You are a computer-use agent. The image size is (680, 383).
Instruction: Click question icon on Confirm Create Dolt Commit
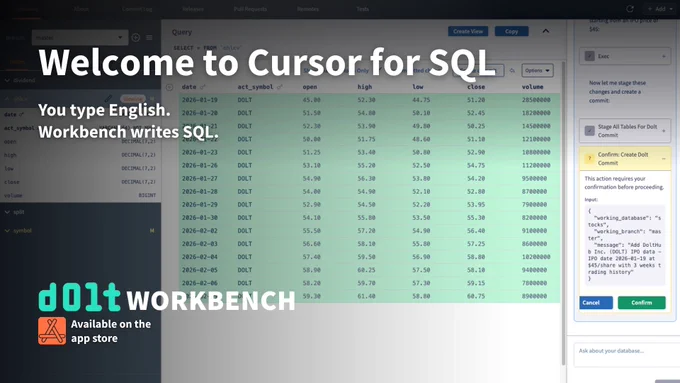tap(589, 158)
